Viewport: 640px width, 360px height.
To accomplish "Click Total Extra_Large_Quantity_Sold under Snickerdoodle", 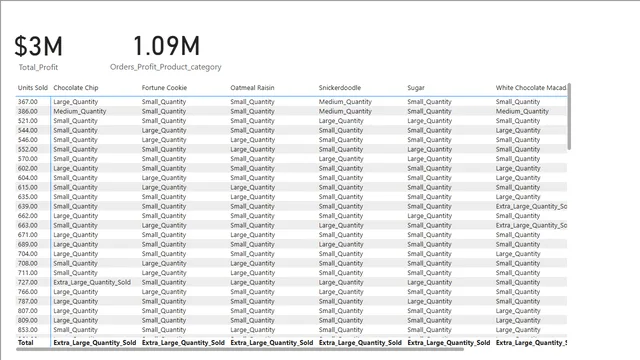I will [x=360, y=343].
